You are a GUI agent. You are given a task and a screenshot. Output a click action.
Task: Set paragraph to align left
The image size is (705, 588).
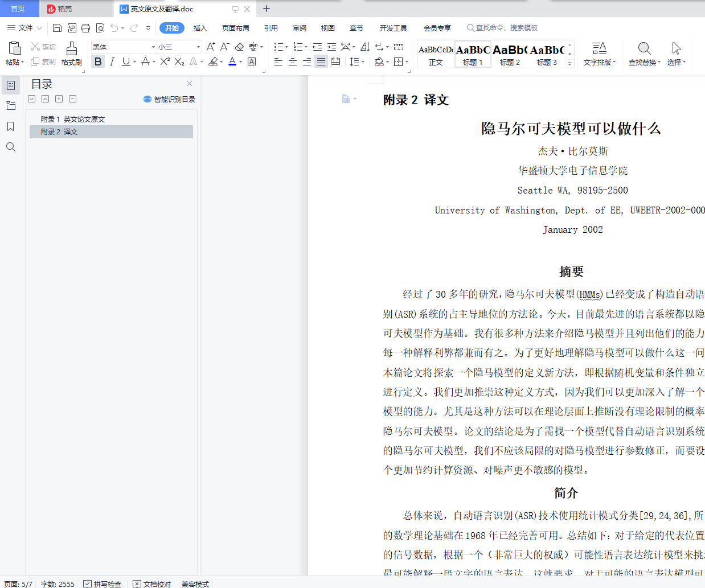(278, 61)
